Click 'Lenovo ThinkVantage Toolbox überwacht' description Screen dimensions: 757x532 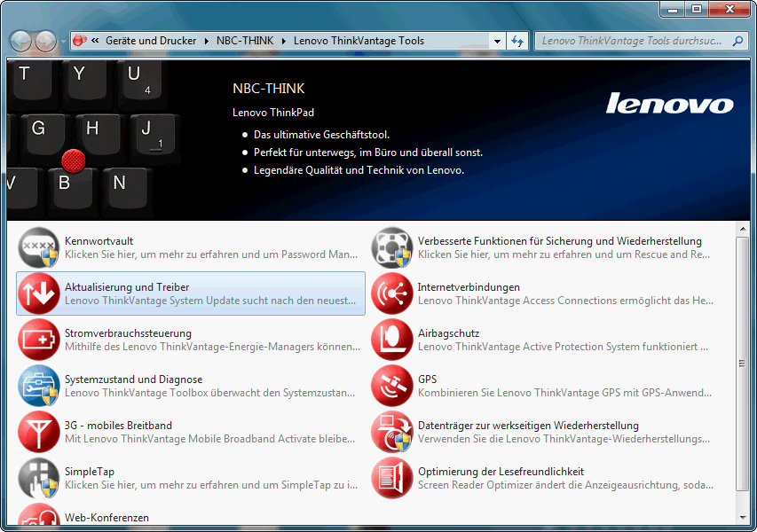click(x=210, y=393)
